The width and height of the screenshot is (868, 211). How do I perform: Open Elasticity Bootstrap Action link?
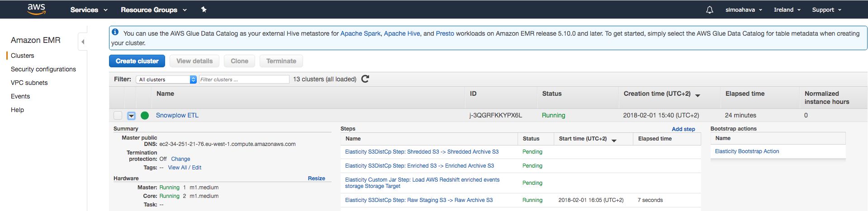click(747, 151)
